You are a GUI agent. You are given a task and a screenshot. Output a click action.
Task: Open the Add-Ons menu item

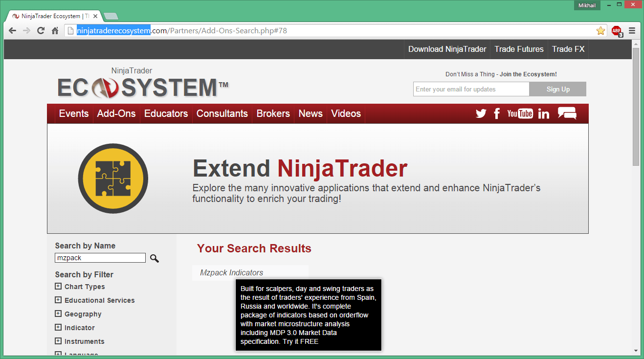116,113
